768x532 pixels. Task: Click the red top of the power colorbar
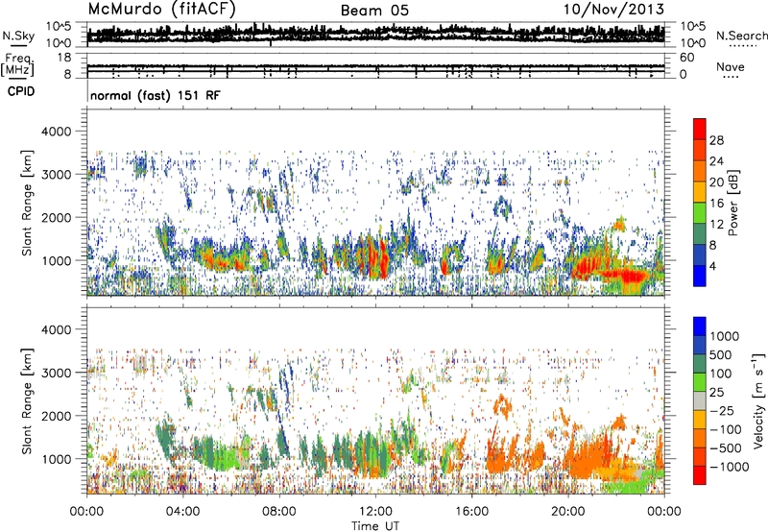700,129
